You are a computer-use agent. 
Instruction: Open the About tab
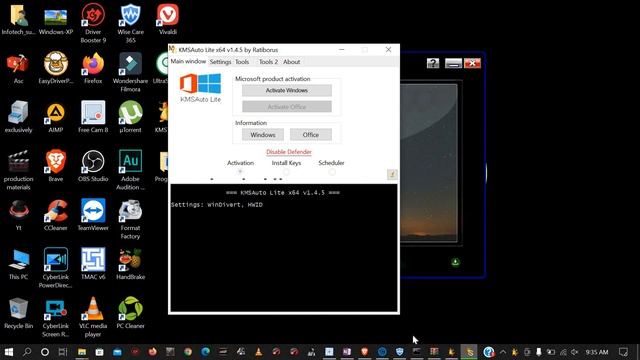291,62
